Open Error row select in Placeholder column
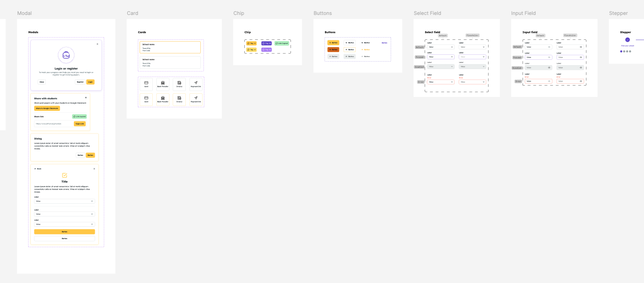This screenshot has width=644, height=283. tap(472, 82)
